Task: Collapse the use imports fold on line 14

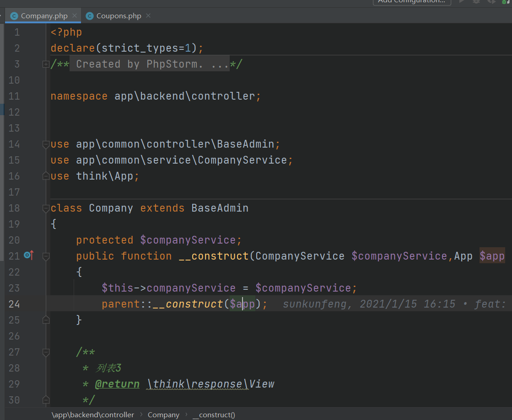Action: (x=46, y=144)
